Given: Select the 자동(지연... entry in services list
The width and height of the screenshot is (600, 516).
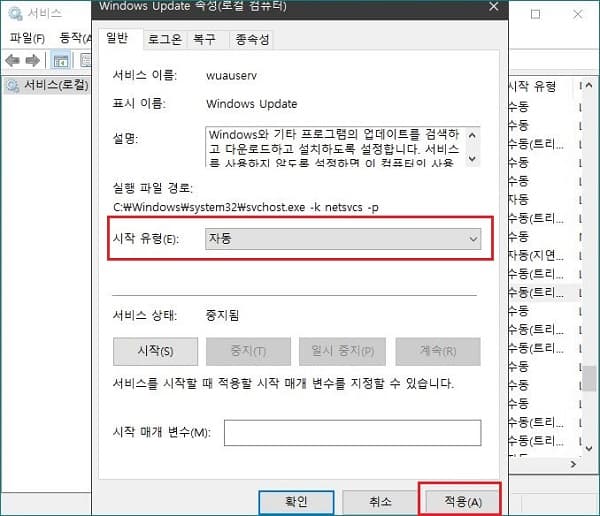Looking at the screenshot, I should pos(536,255).
